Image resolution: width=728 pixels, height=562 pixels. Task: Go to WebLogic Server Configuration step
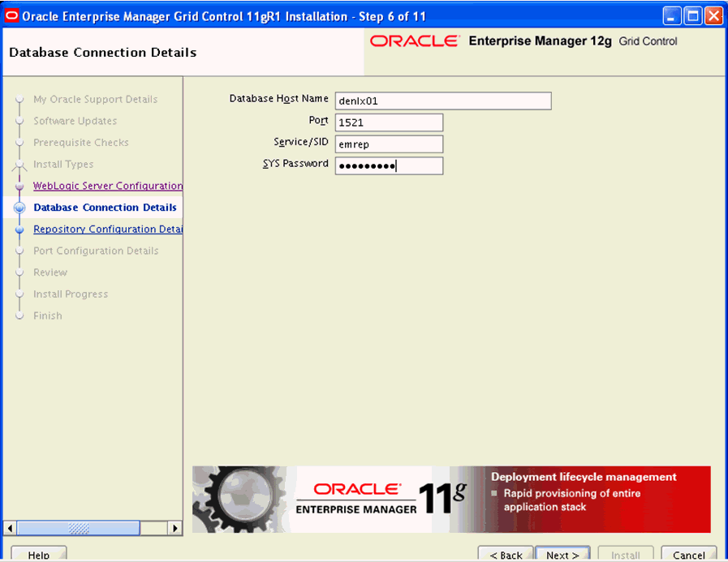(x=108, y=186)
